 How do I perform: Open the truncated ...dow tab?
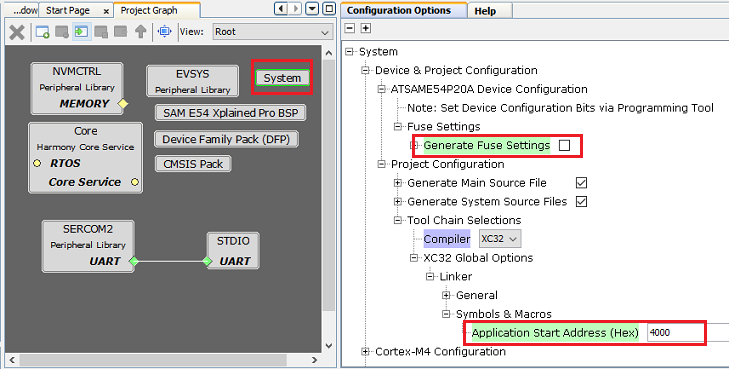click(22, 10)
